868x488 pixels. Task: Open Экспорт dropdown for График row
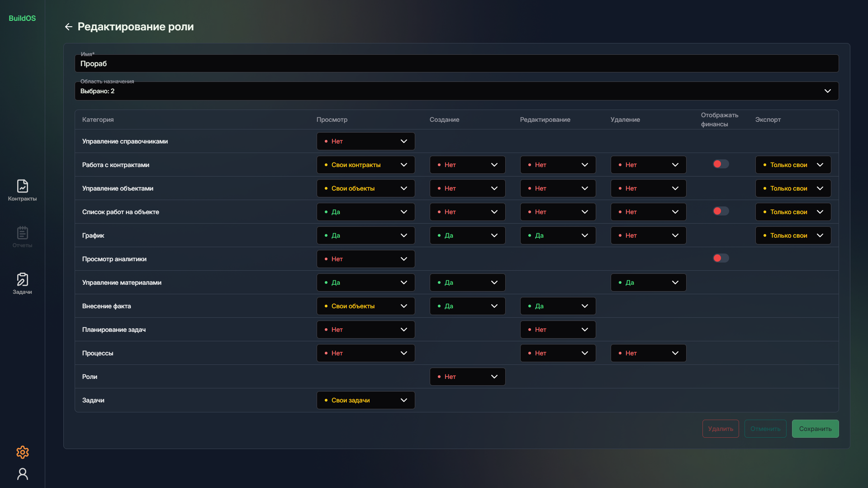coord(792,235)
